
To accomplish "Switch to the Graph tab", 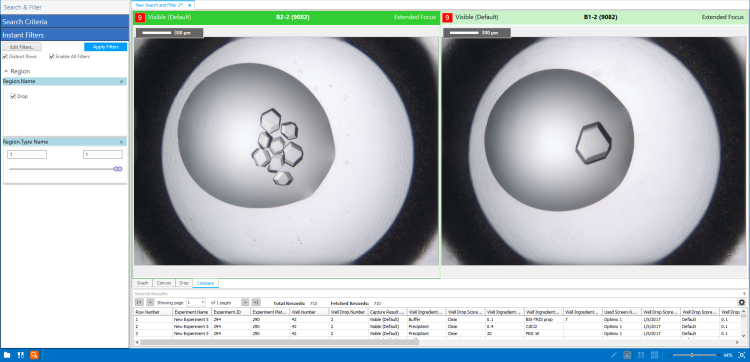I will (143, 283).
